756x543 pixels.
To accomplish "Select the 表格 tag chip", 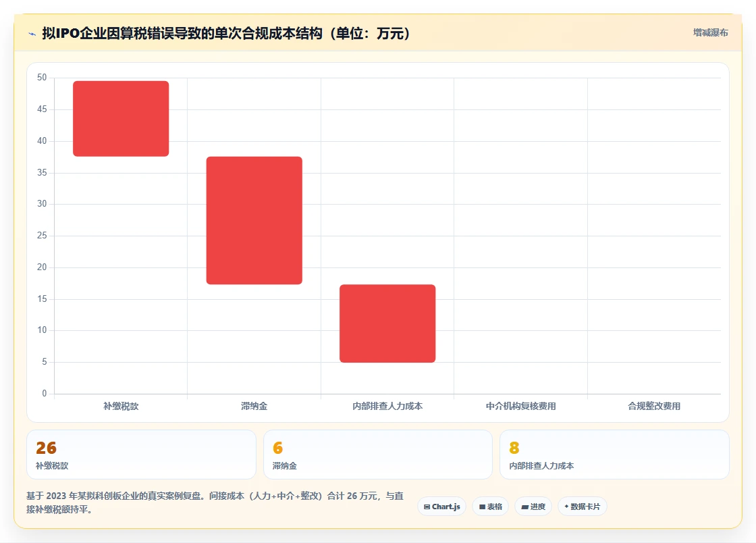I will [490, 507].
